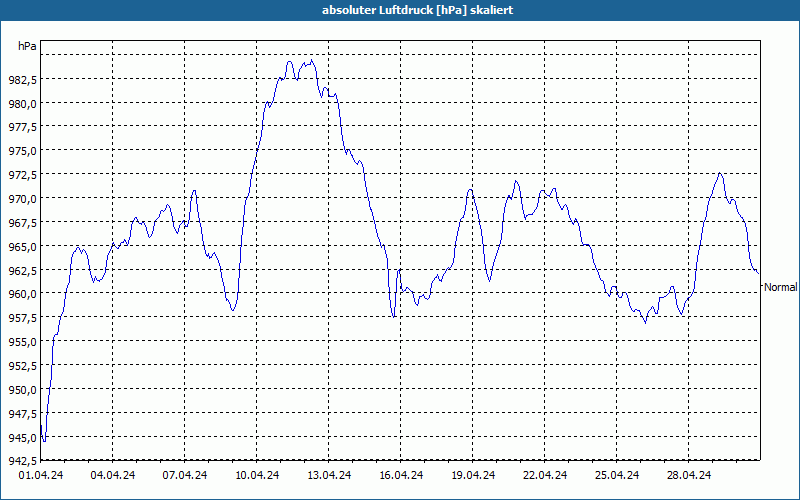Click the curve's lowest point near 01.04.24
Image resolution: width=800 pixels, height=500 pixels.
pos(44,441)
